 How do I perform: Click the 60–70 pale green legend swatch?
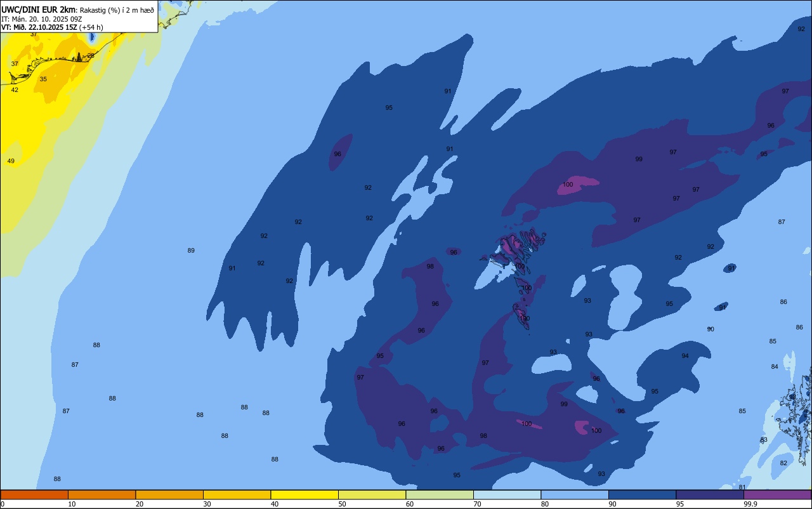440,494
